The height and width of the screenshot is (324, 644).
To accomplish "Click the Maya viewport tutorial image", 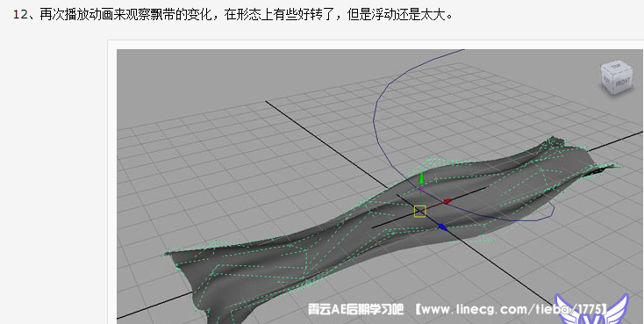I will pyautogui.click(x=380, y=187).
